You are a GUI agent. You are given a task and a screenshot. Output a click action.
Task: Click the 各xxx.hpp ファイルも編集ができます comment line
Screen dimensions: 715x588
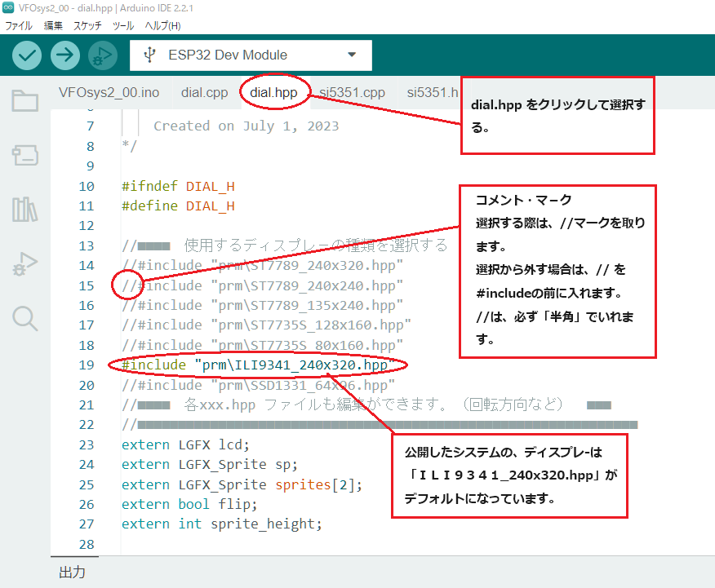click(366, 405)
